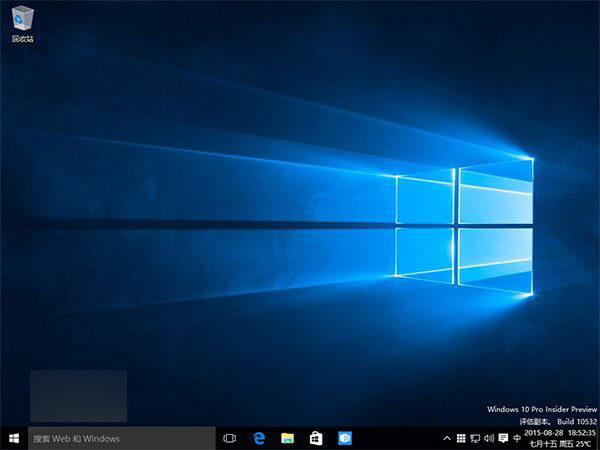Open Action Center notifications icon
The width and height of the screenshot is (600, 450).
502,438
